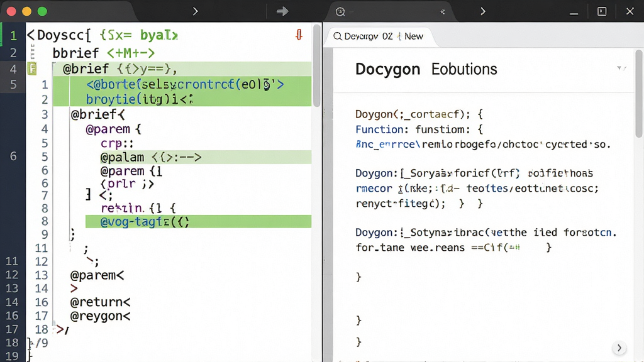644x362 pixels.
Task: Click the chevron right of the small back arrow
Action: 483,11
